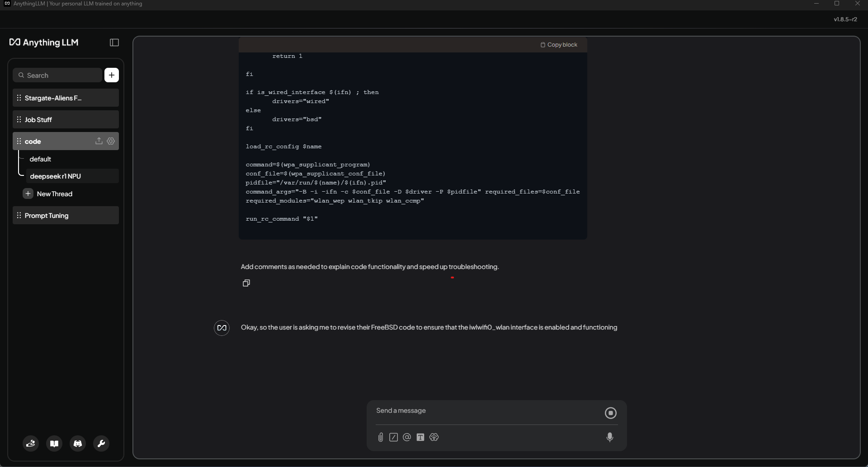Click the assistant reply starting 'Okay, so the user'
Screen dimensions: 868x467
point(429,327)
